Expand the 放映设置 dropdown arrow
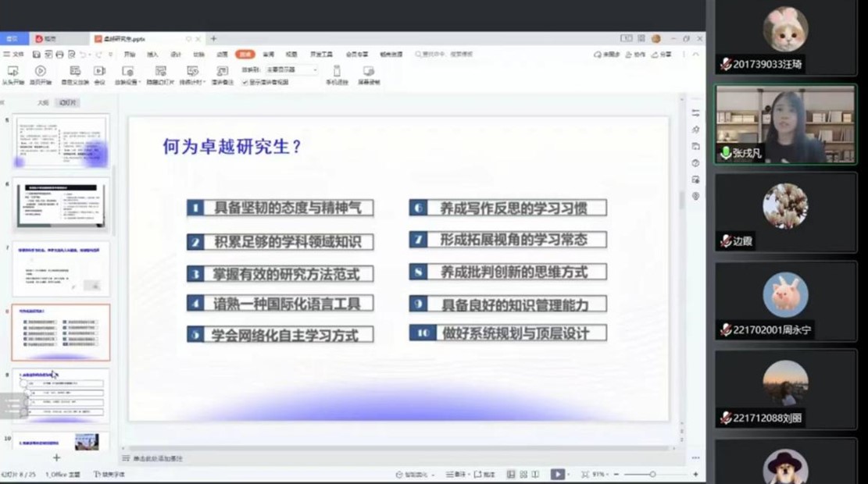The height and width of the screenshot is (484, 868). [x=138, y=81]
